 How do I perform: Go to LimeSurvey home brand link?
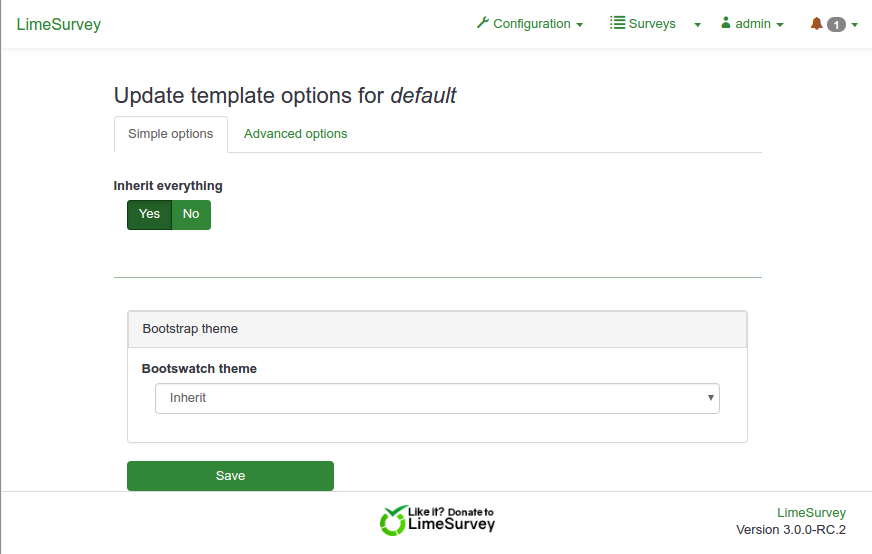pos(59,25)
